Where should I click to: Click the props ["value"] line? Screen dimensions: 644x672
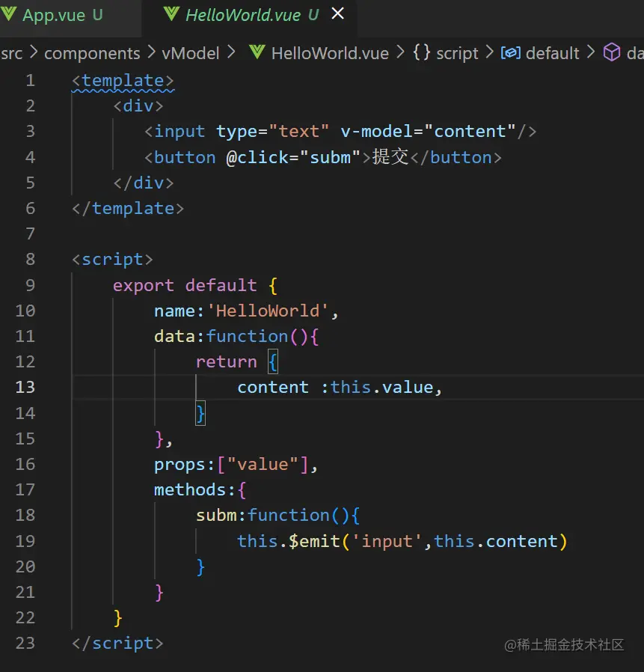236,465
